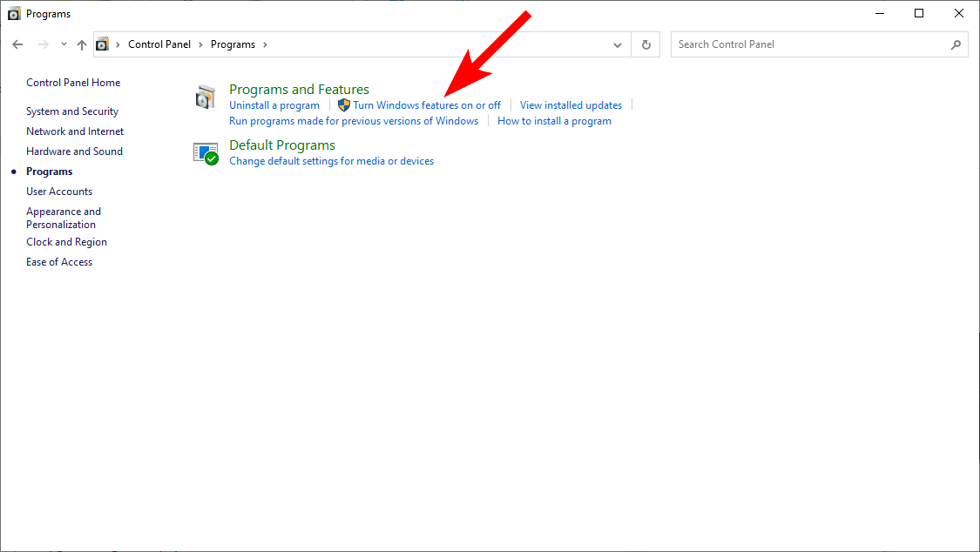
Task: Go up one level with Up arrow
Action: click(82, 44)
